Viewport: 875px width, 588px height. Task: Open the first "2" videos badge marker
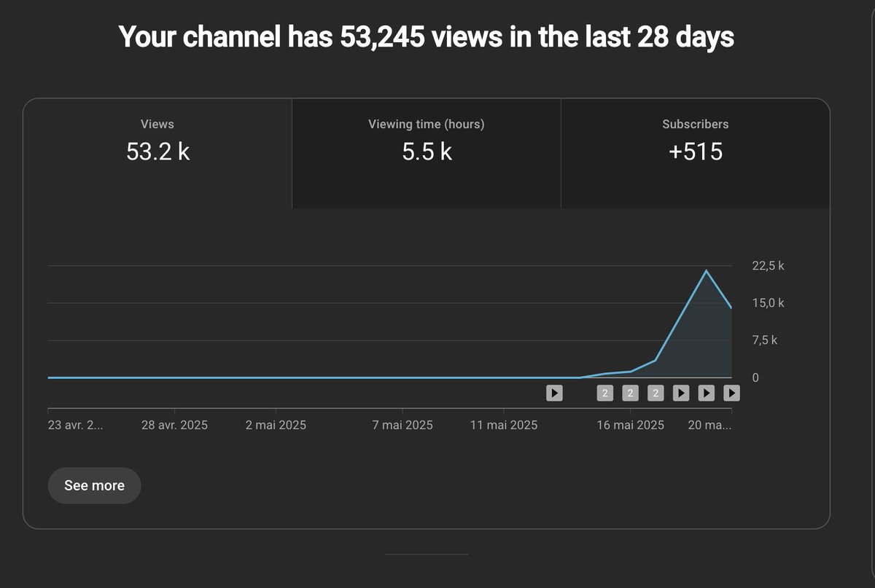pos(604,393)
